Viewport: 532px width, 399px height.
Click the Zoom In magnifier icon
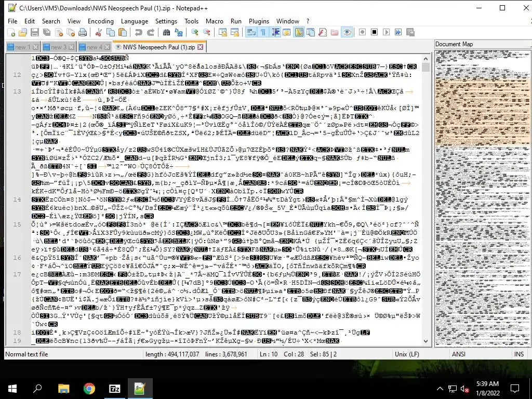point(194,32)
